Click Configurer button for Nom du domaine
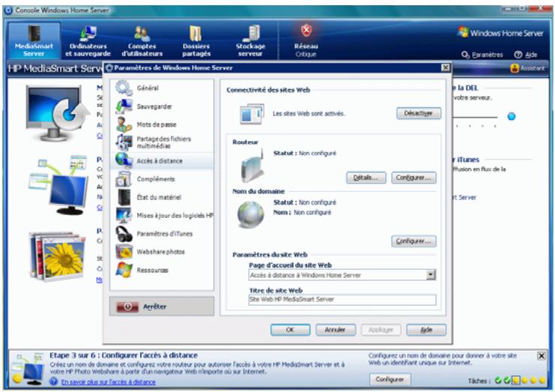Image resolution: width=555 pixels, height=392 pixels. 413,241
